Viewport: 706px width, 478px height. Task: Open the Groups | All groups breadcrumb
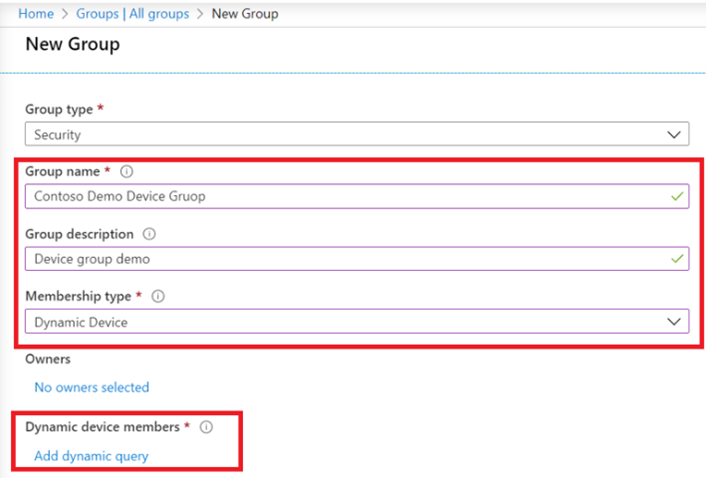[132, 14]
